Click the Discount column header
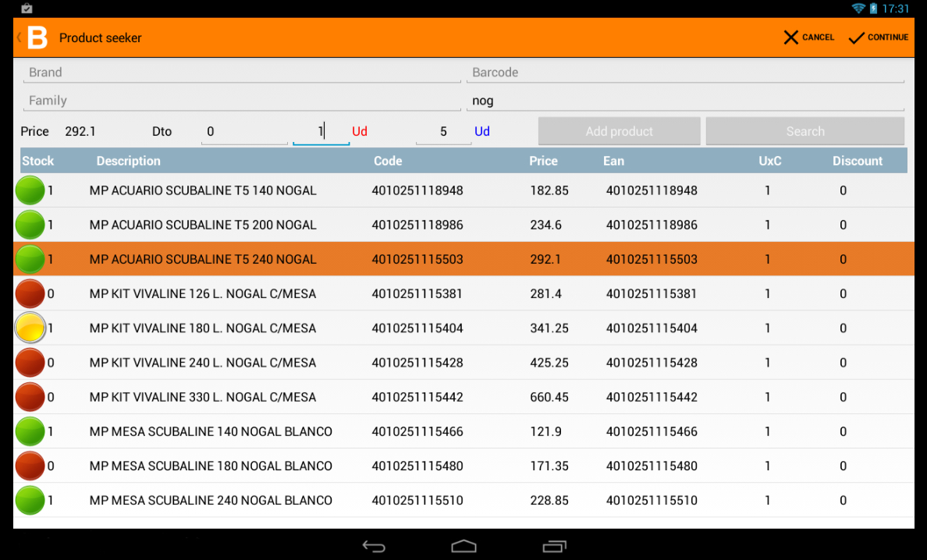This screenshot has width=927, height=560. click(858, 161)
